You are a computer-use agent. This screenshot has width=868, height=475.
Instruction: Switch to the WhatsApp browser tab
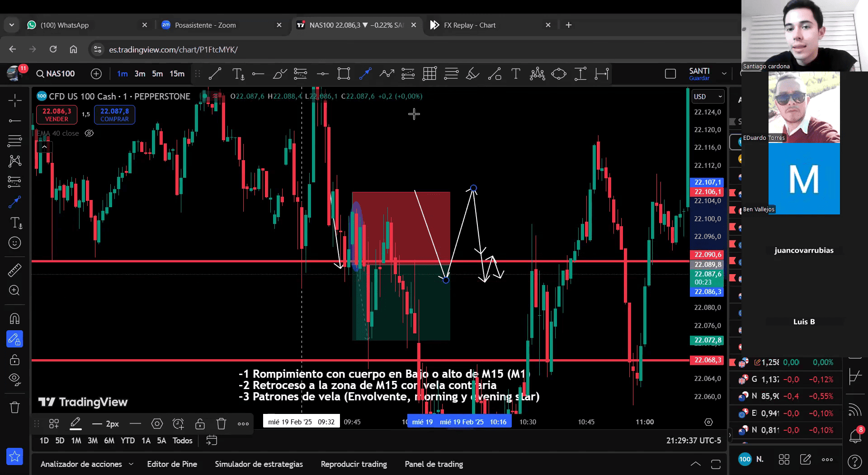pyautogui.click(x=86, y=25)
